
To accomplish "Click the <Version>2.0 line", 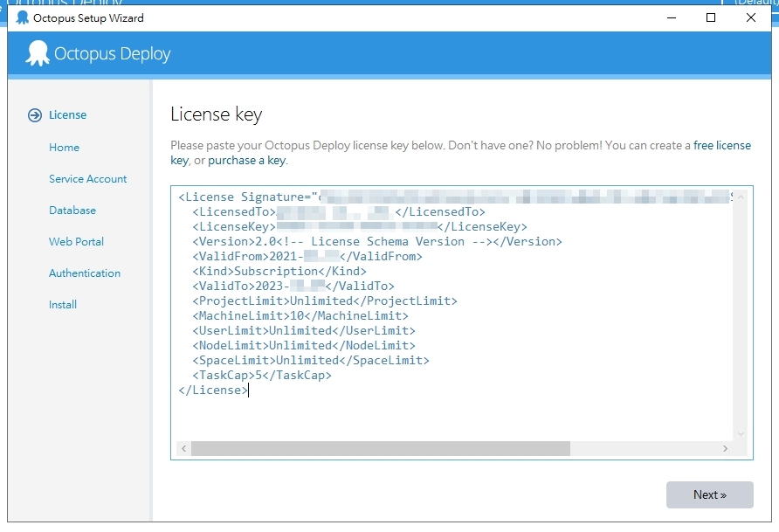I will tap(377, 241).
